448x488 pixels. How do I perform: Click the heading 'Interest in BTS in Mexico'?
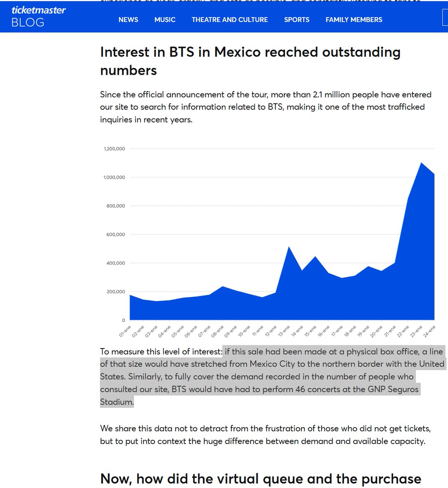pos(250,61)
